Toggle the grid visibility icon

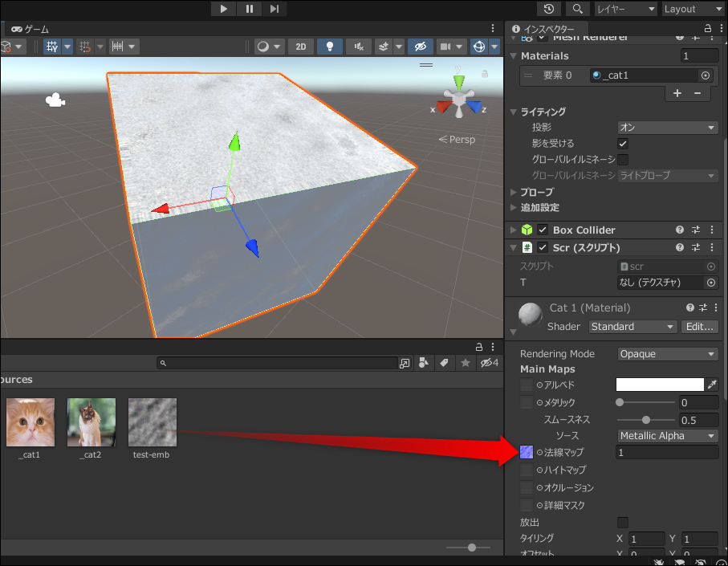pyautogui.click(x=52, y=47)
